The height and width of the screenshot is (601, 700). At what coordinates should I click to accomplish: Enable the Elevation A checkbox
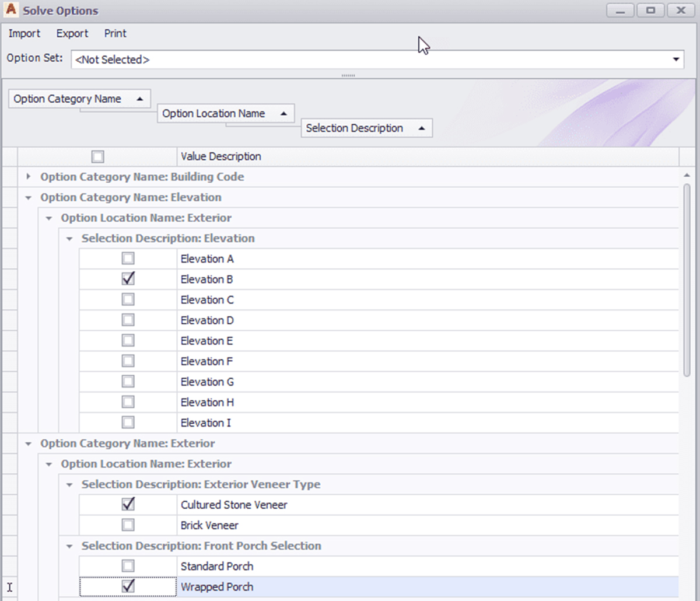tap(128, 258)
